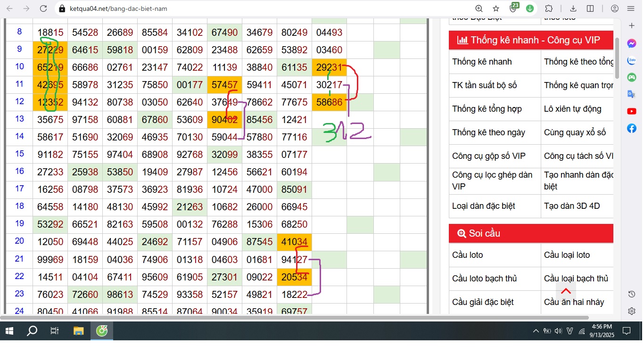
Task: Click the red scroll-to-top arrow button
Action: [566, 291]
